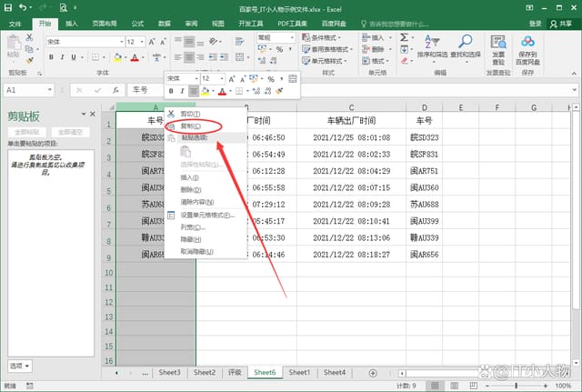
Task: Select column C by clicking its header
Action: click(351, 107)
